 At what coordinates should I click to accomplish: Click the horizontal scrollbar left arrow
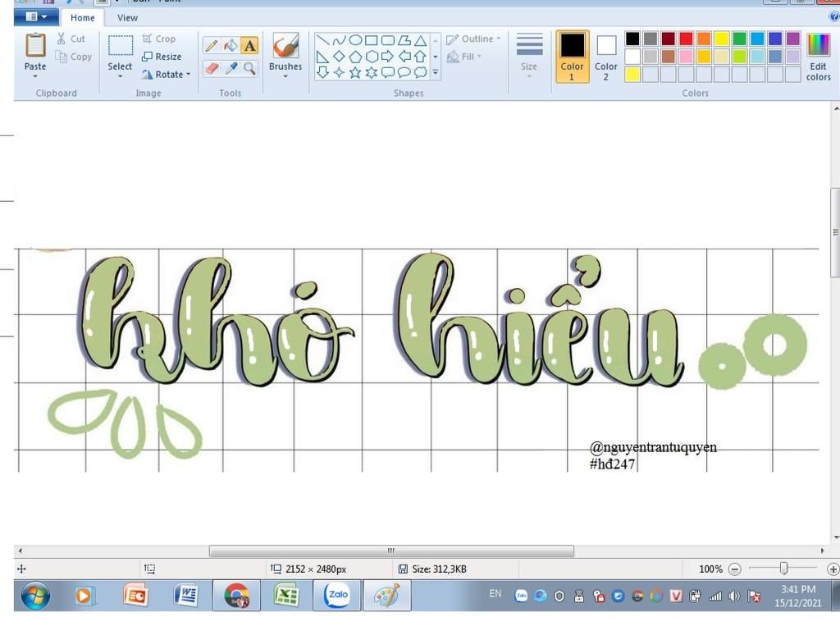[x=21, y=551]
